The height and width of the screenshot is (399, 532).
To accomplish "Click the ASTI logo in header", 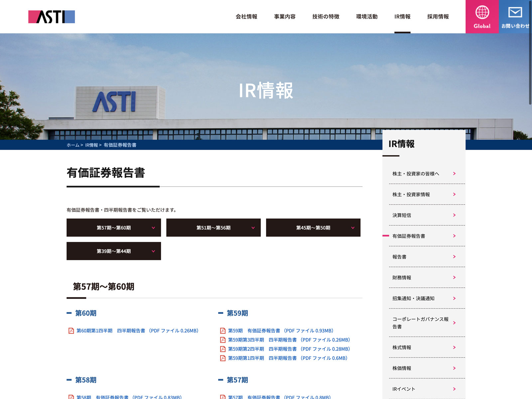I will coord(52,17).
